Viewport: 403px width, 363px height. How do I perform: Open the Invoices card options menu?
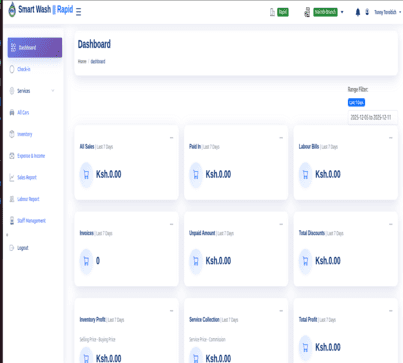(x=171, y=224)
